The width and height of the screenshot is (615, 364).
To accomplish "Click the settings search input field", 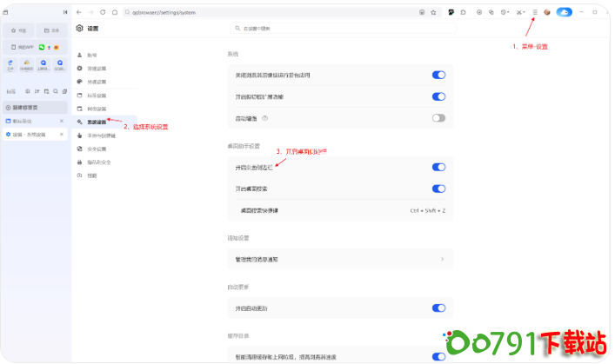I will pos(339,29).
